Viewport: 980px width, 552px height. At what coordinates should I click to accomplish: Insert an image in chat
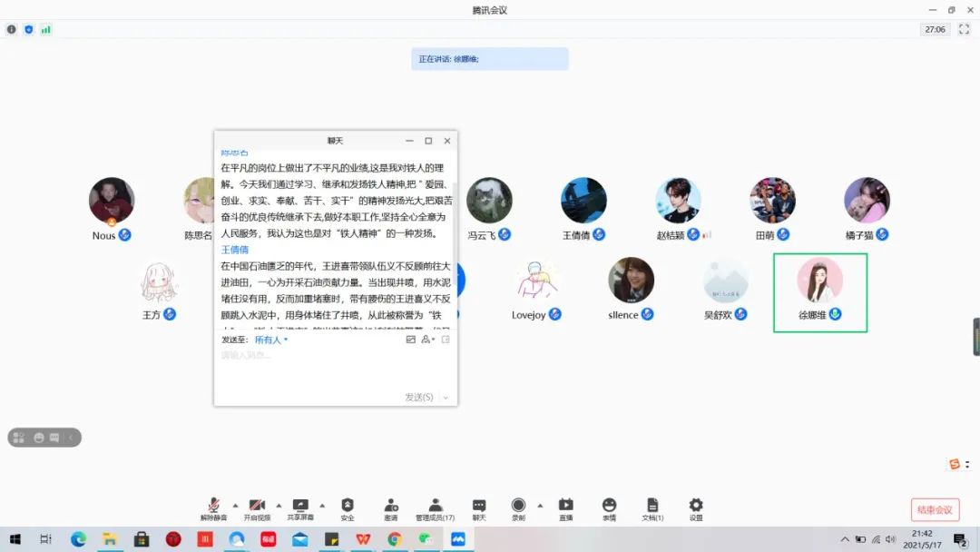click(x=411, y=340)
